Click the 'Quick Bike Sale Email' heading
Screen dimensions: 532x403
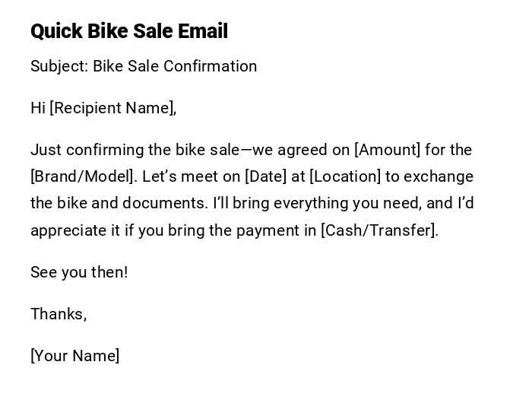[129, 31]
